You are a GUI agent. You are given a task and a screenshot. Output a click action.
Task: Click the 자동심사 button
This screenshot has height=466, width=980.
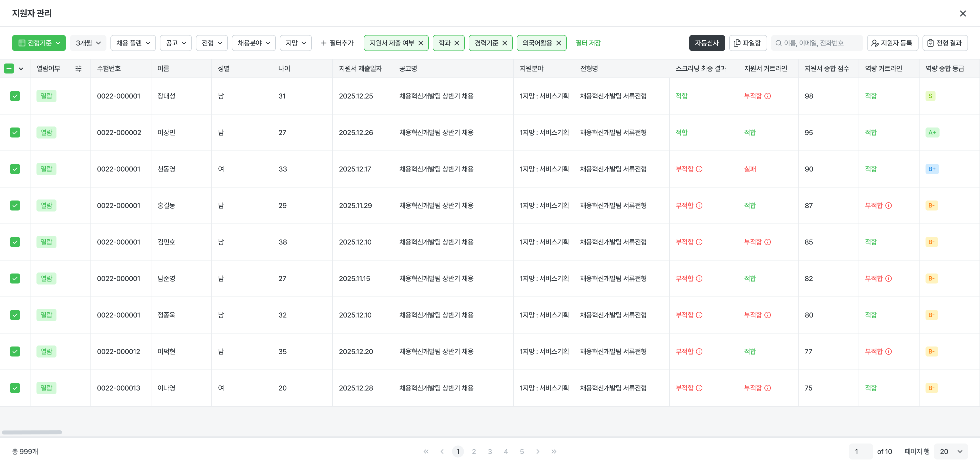(706, 43)
